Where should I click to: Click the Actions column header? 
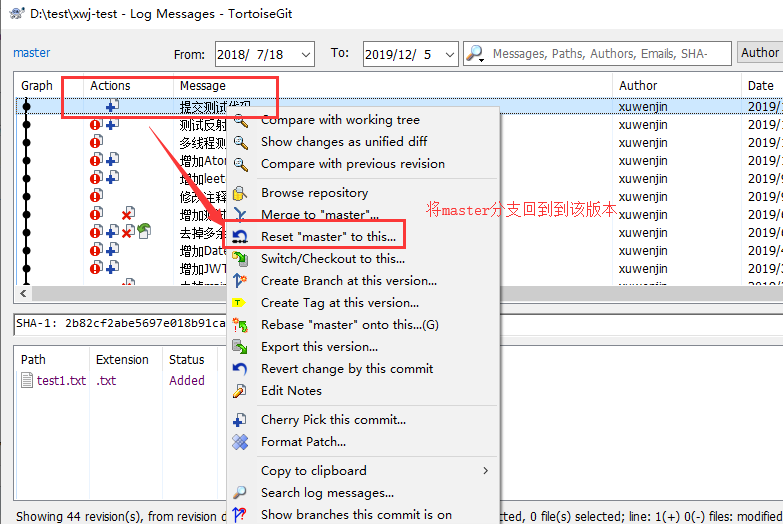pyautogui.click(x=110, y=85)
